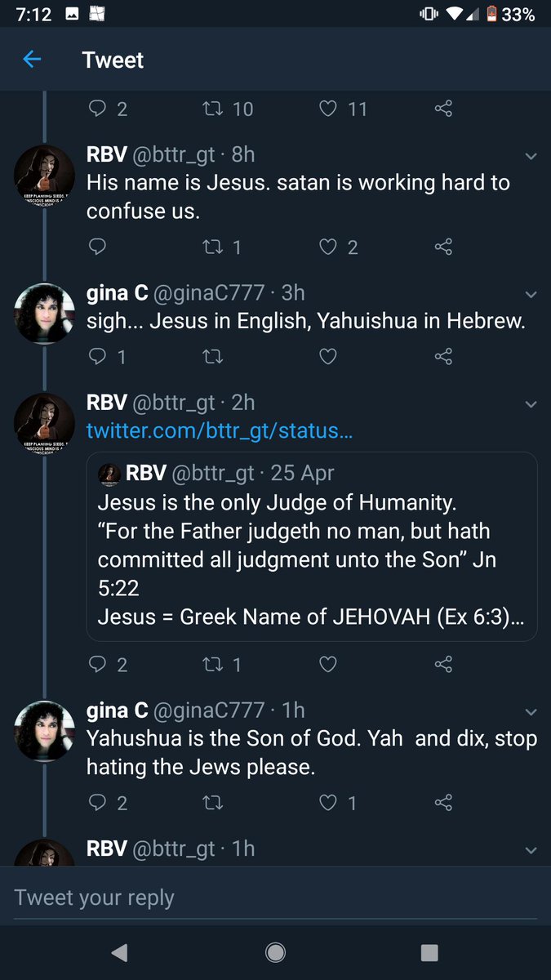Open dropdown arrow on RBV 8h tweet
This screenshot has height=980, width=551.
pos(531,156)
